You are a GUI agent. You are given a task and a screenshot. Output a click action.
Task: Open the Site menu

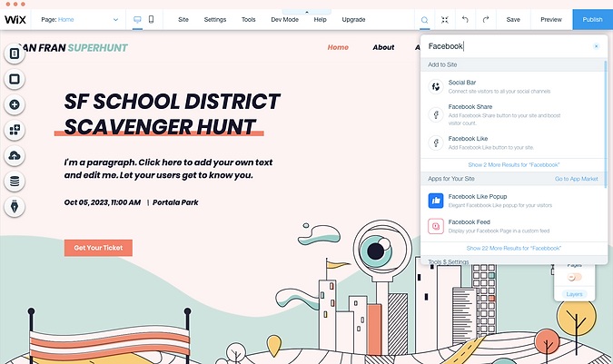pyautogui.click(x=183, y=20)
